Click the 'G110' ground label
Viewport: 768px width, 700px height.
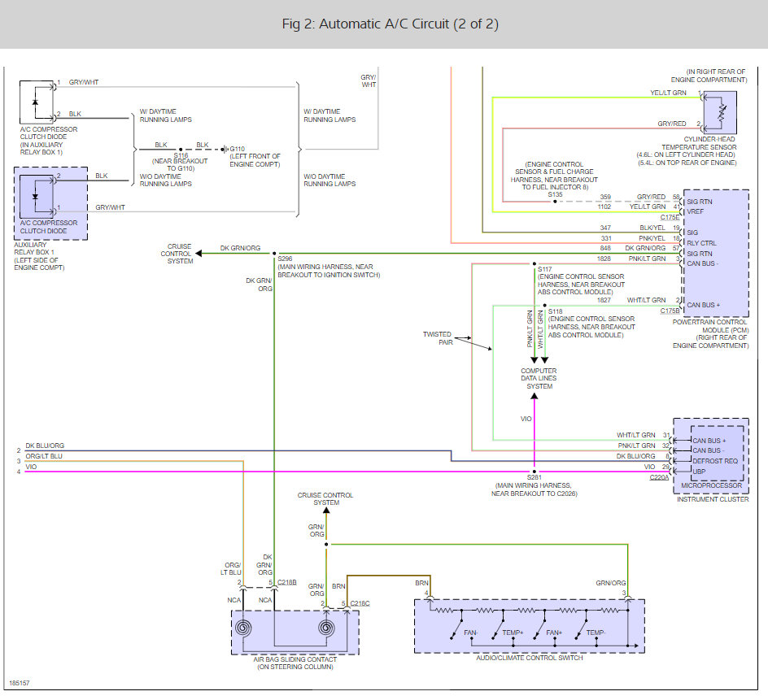point(238,149)
